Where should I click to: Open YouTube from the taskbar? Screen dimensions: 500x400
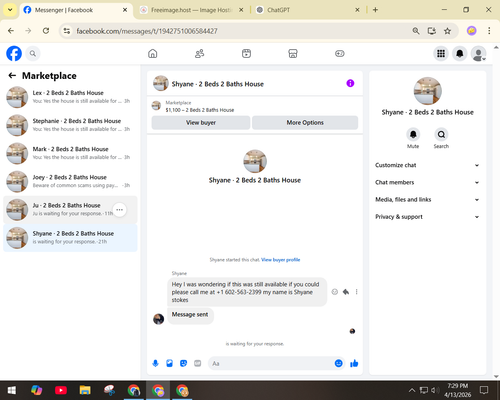pos(61,390)
